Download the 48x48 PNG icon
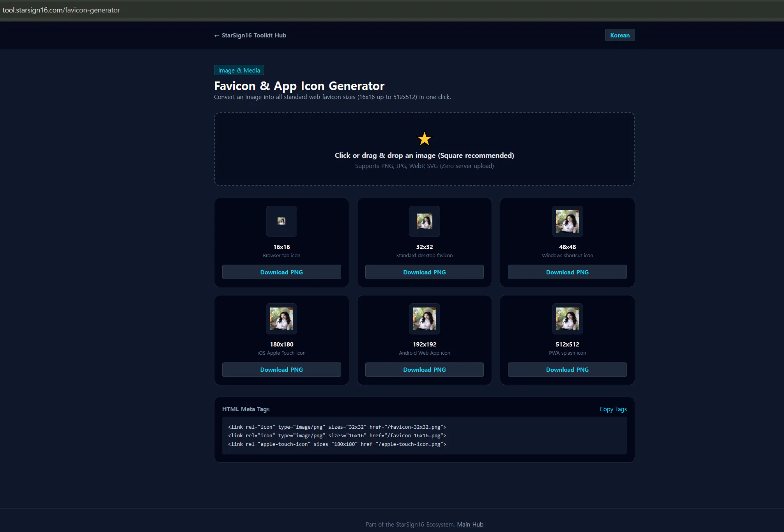784x532 pixels. click(x=567, y=272)
